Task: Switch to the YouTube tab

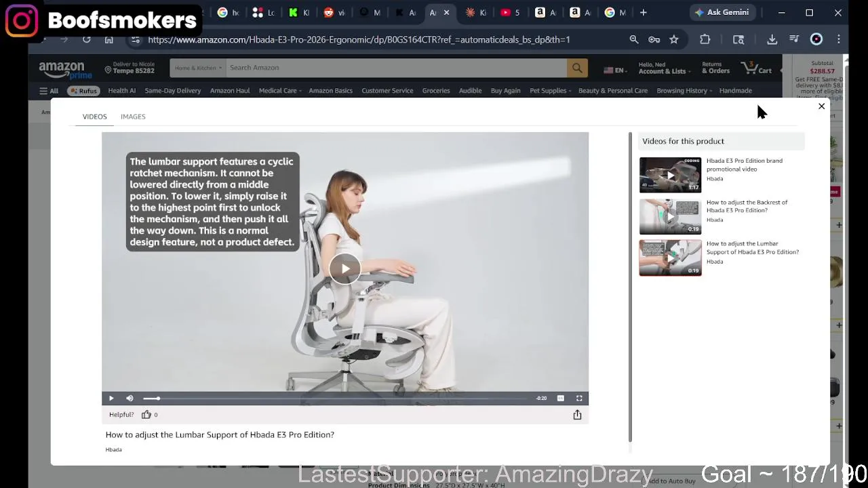Action: [510, 12]
